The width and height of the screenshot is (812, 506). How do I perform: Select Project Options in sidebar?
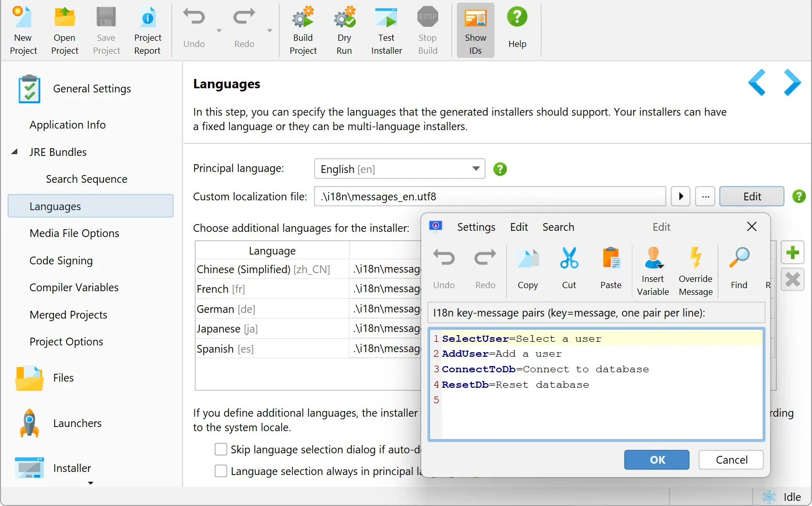[x=66, y=342]
